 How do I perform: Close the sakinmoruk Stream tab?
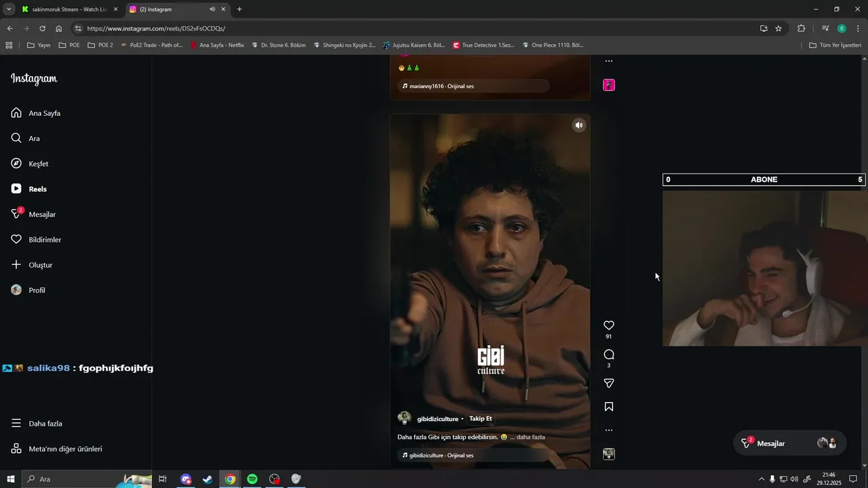[115, 9]
